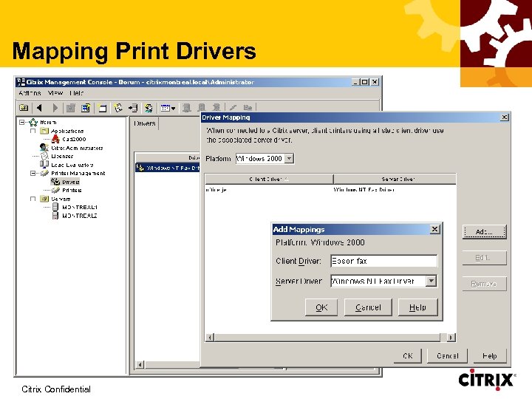This screenshot has width=532, height=399.
Task: Click the Servers folder icon
Action: (x=44, y=199)
